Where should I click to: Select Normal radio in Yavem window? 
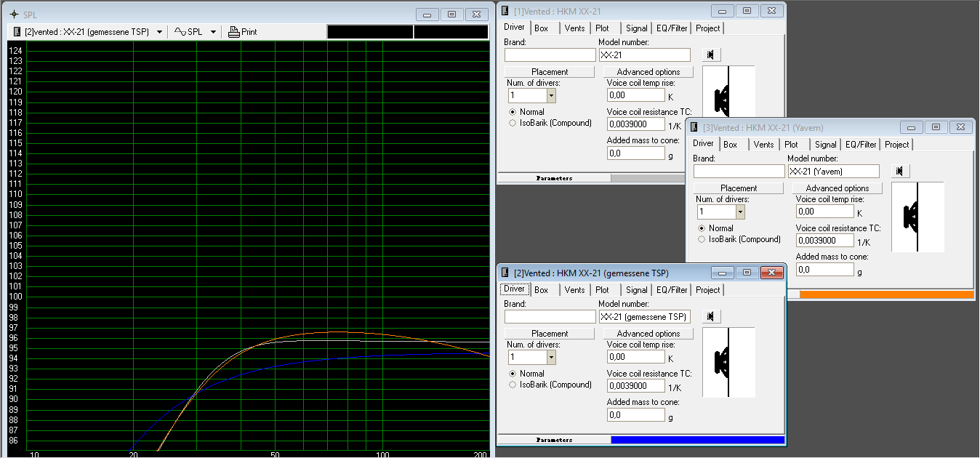pos(702,228)
